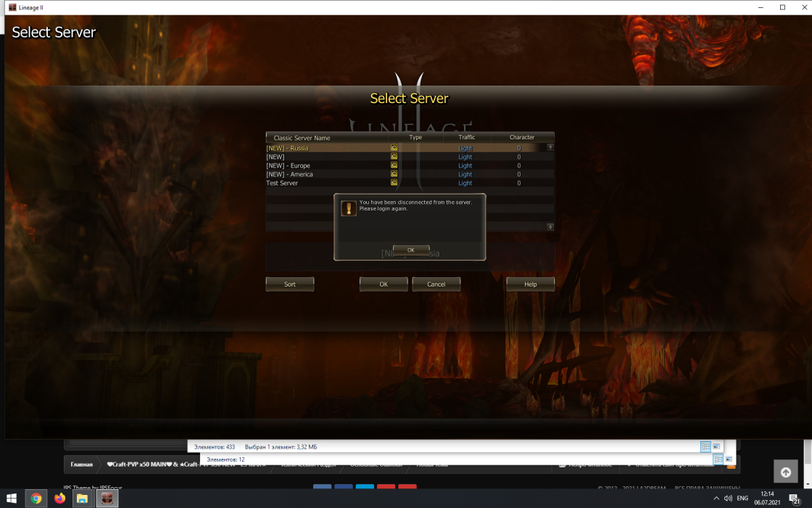
Task: Select the [NEW] - America server row
Action: (290, 174)
